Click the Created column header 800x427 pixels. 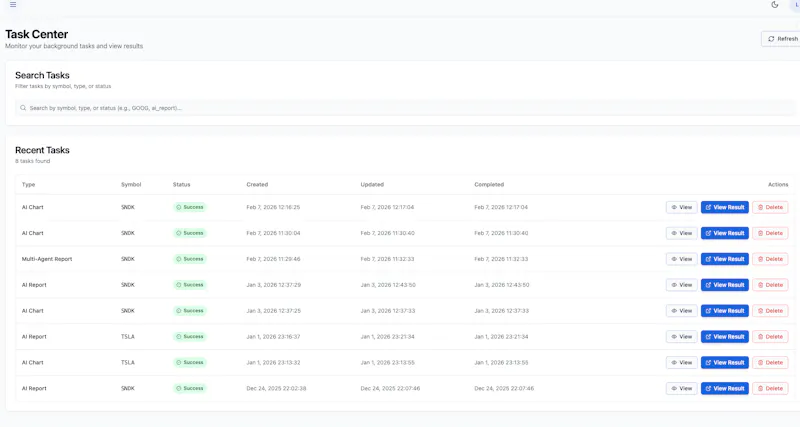click(257, 185)
